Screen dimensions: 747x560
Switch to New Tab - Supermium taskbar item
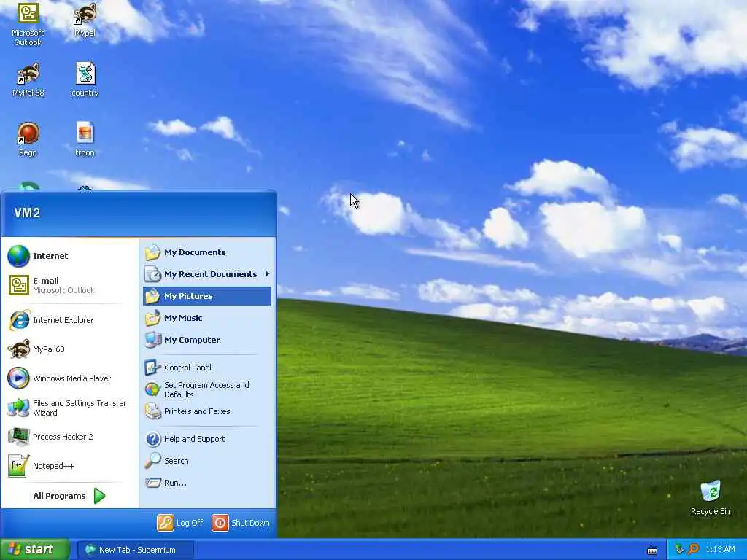(136, 550)
